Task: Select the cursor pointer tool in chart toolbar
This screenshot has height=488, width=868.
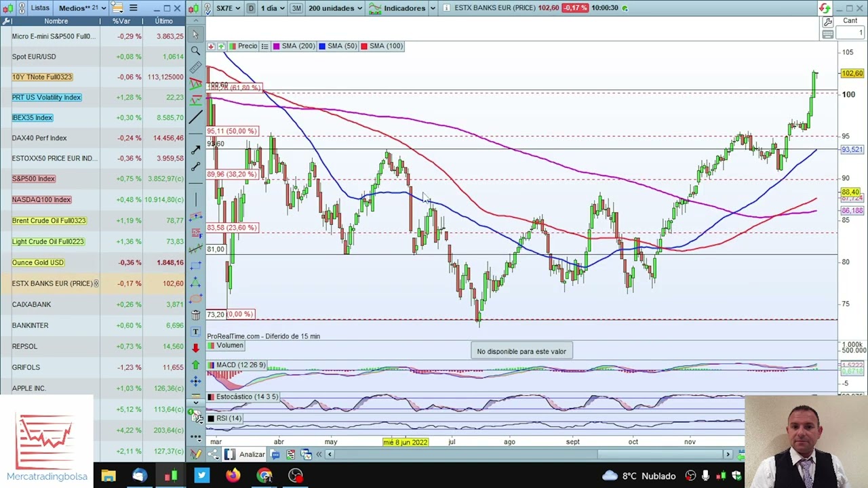Action: pos(195,33)
